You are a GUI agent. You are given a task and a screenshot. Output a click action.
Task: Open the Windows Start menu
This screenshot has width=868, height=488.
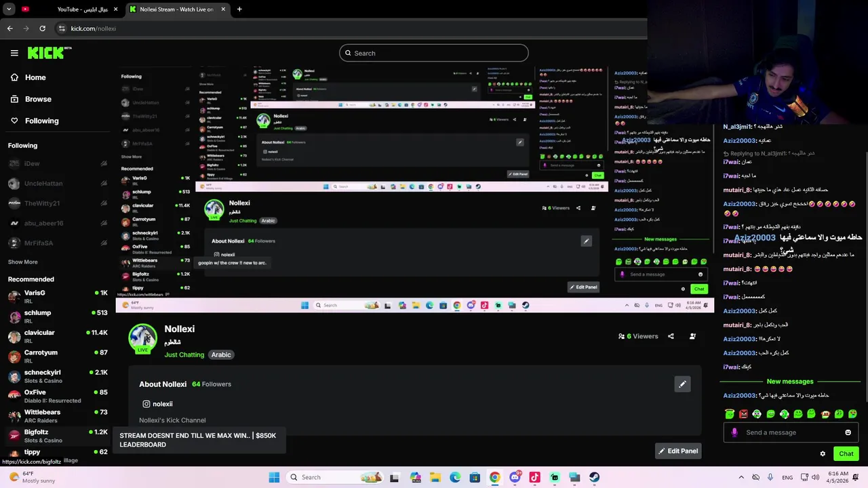[274, 477]
